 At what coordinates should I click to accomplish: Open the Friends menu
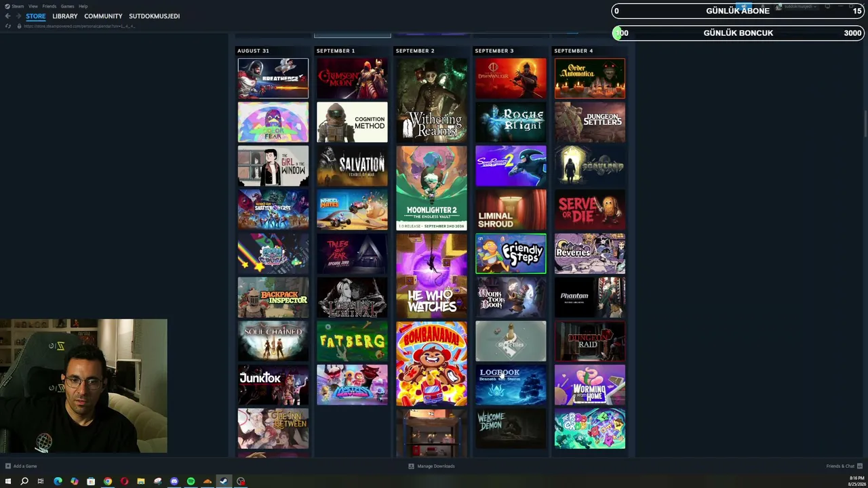(x=50, y=6)
